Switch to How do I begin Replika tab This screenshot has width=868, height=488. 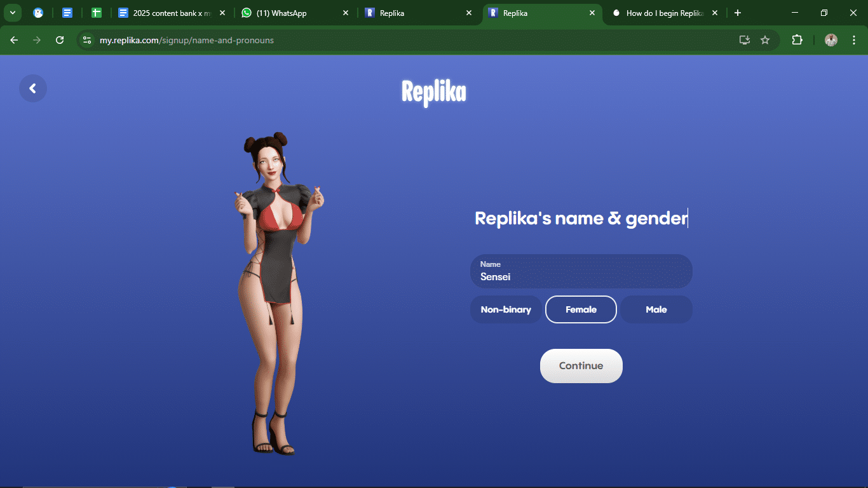665,13
